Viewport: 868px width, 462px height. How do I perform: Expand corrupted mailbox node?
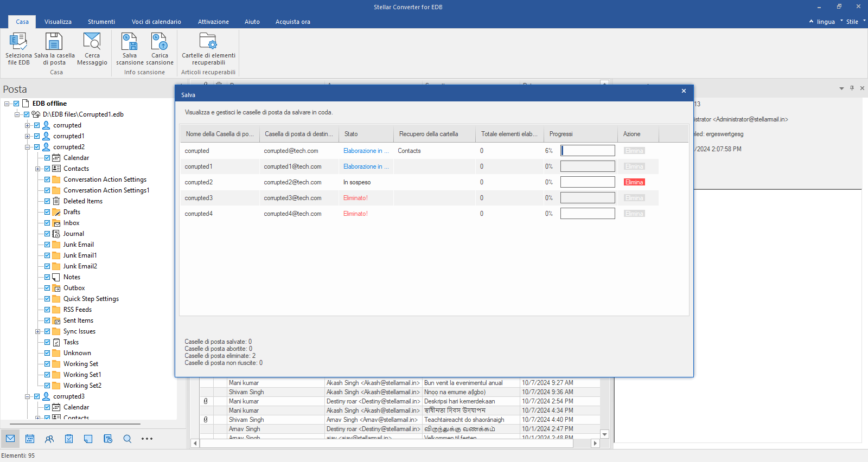(28, 125)
